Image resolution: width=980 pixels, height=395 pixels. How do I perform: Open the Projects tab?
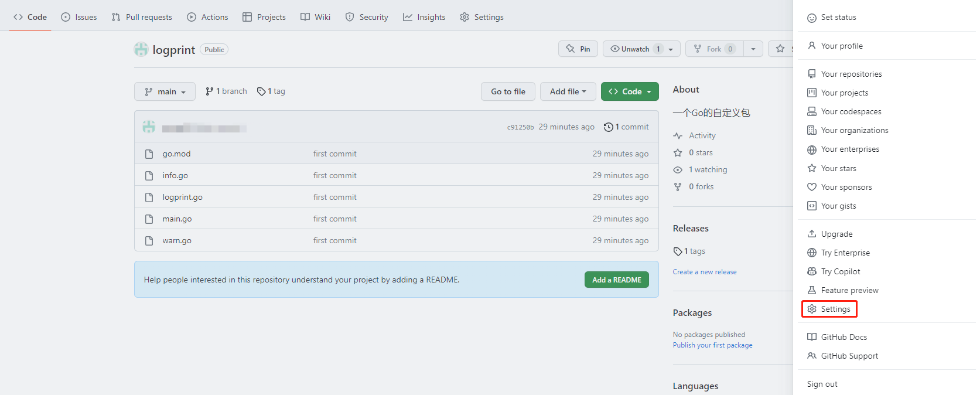click(264, 17)
